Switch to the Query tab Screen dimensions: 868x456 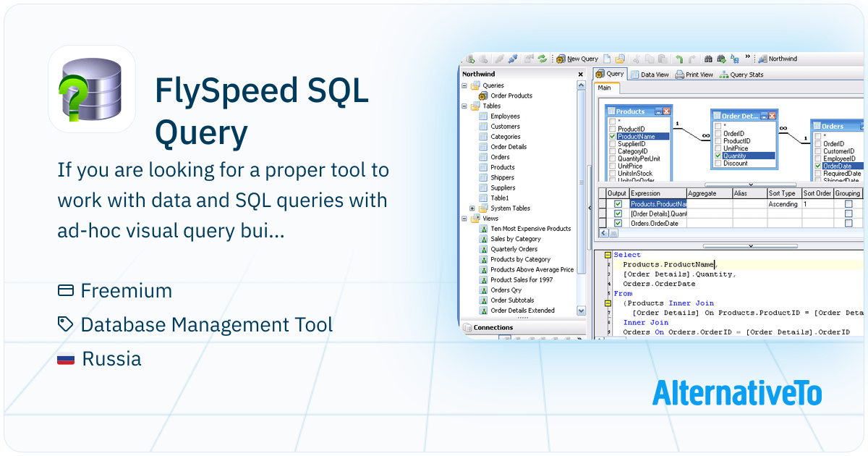610,74
